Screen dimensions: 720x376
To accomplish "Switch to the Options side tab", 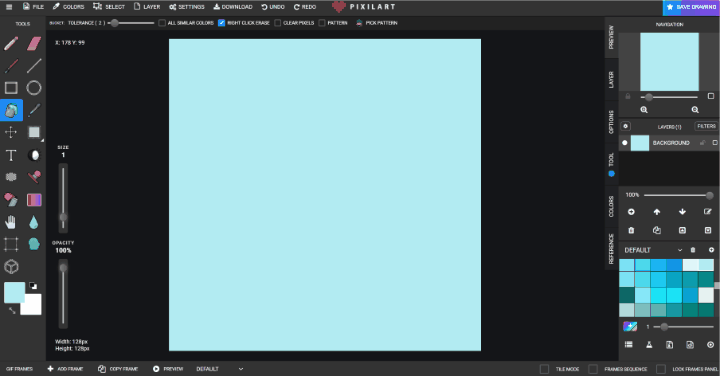I will pos(611,122).
